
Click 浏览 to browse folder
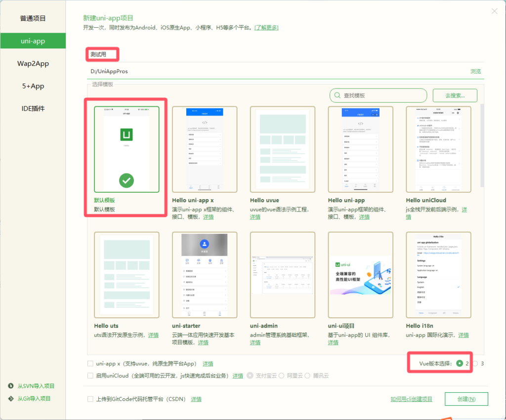click(476, 71)
